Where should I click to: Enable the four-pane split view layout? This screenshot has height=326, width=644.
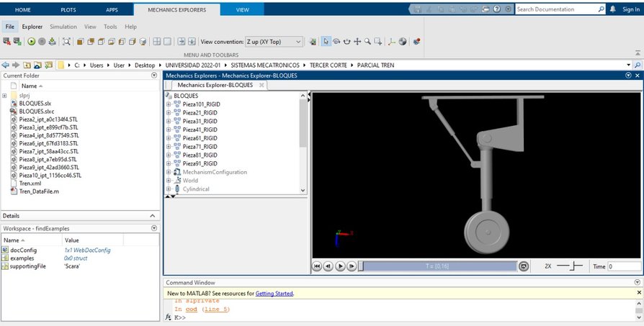(x=157, y=42)
